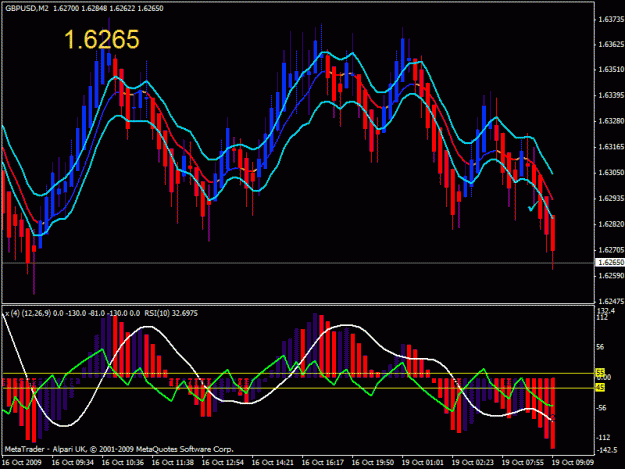The height and width of the screenshot is (469, 625).
Task: Click the 1.63050 price axis label
Action: [611, 173]
